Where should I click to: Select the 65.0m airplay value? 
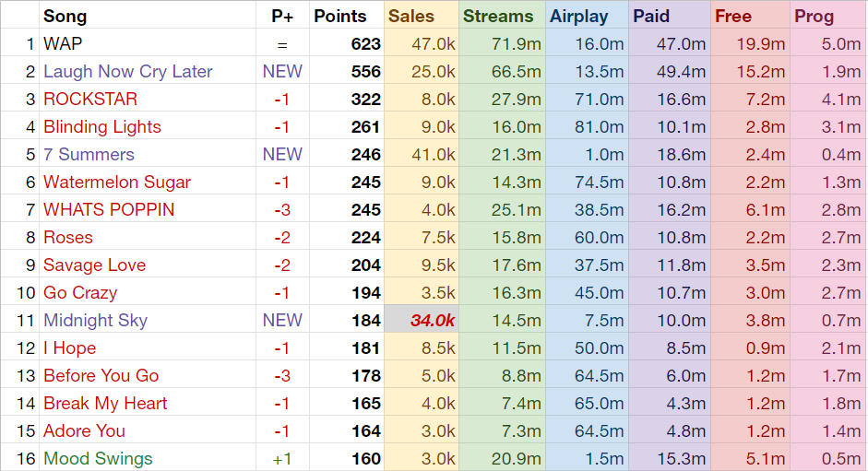[599, 404]
